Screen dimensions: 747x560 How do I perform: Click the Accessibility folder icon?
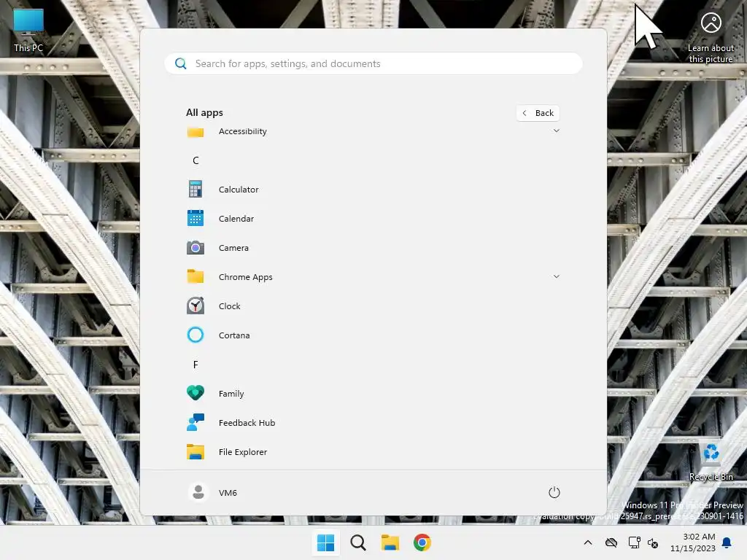click(196, 132)
